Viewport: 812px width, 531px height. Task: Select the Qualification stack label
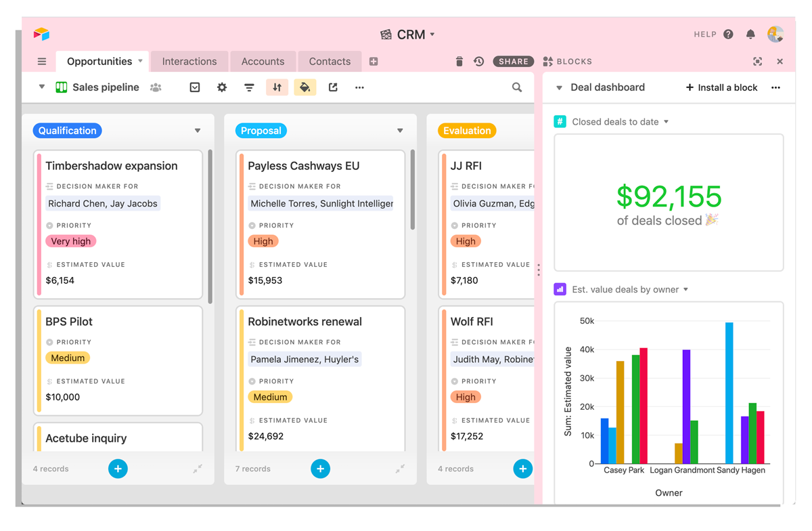pyautogui.click(x=67, y=131)
